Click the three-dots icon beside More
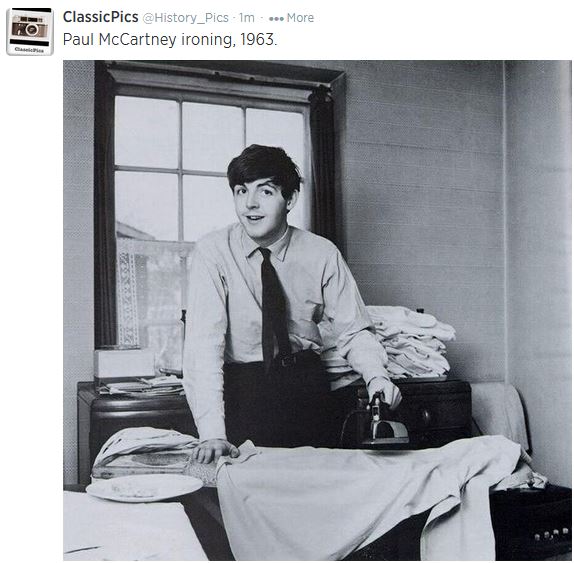Image resolution: width=574 pixels, height=563 pixels. (x=276, y=18)
